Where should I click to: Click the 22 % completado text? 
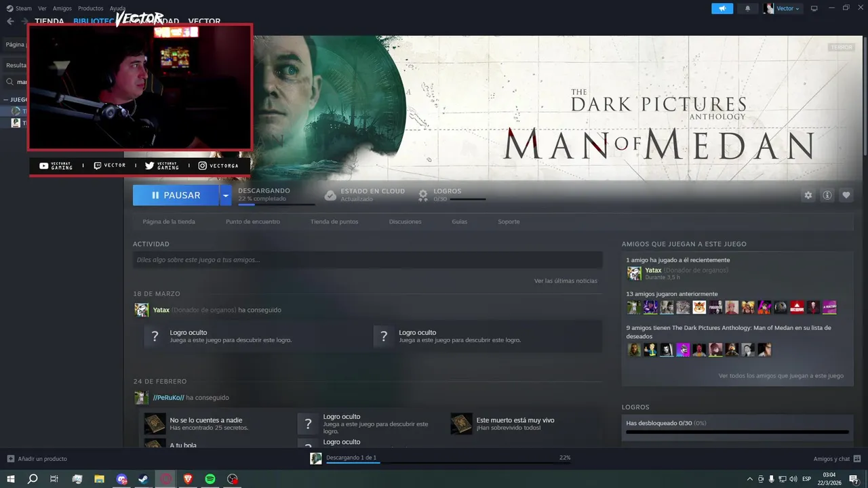262,199
